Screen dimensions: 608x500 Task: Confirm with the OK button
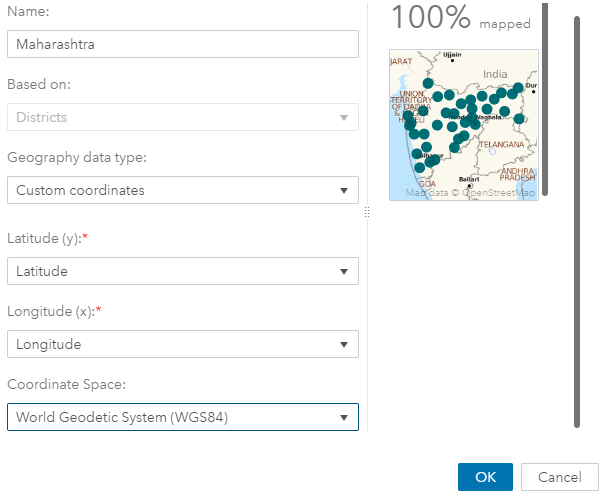[x=485, y=477]
